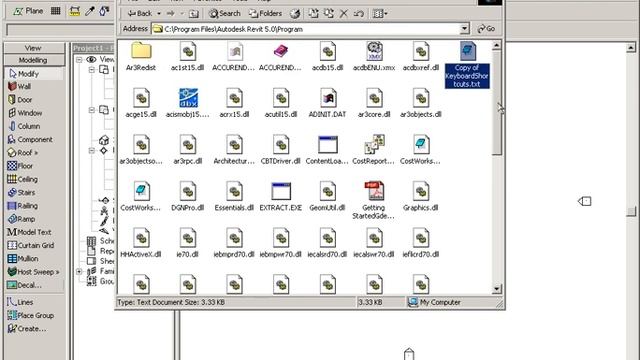The image size is (640, 360).
Task: Click the Address path field
Action: pos(305,29)
